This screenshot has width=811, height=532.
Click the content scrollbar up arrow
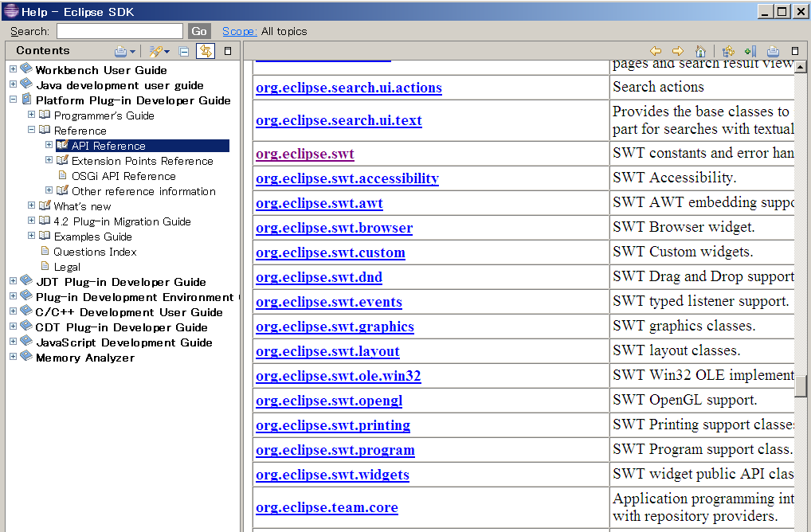click(x=800, y=67)
